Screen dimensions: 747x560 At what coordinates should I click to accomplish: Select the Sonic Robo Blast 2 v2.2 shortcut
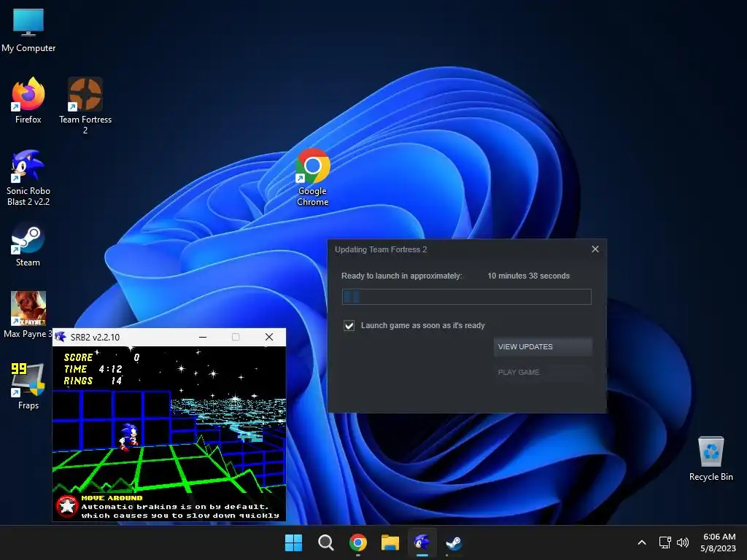point(28,177)
